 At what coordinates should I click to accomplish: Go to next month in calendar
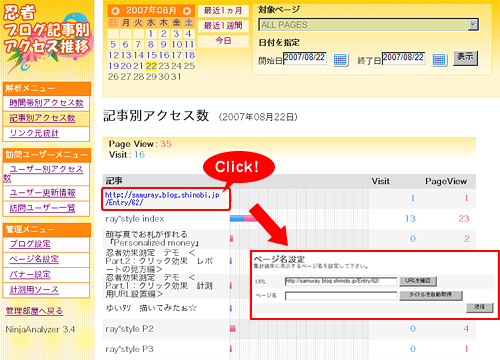coord(187,11)
